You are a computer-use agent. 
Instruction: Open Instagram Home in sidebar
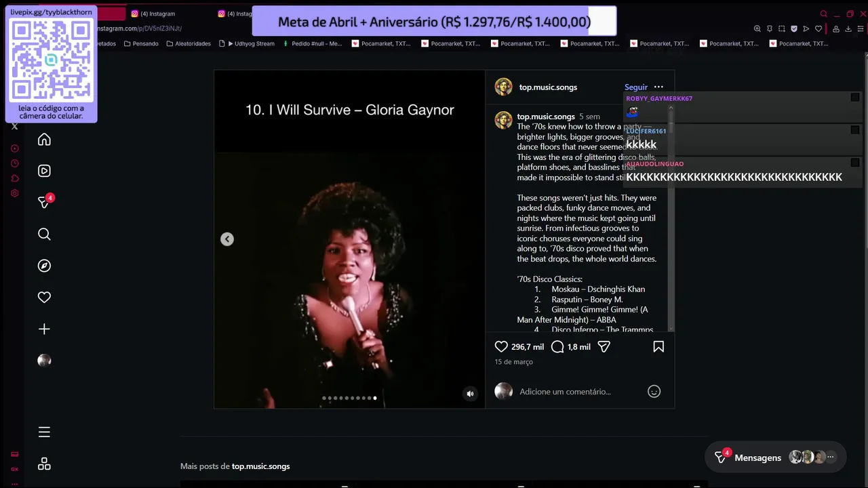click(44, 140)
